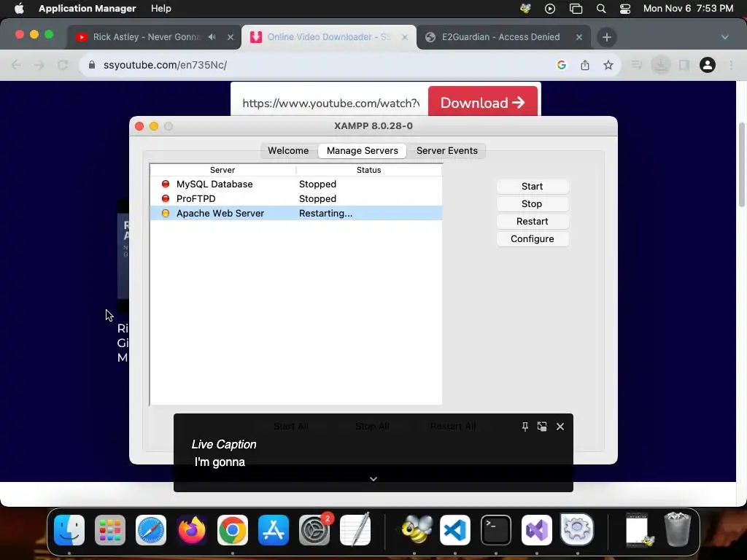Select MySQL Database row
This screenshot has width=747, height=560.
coord(296,184)
